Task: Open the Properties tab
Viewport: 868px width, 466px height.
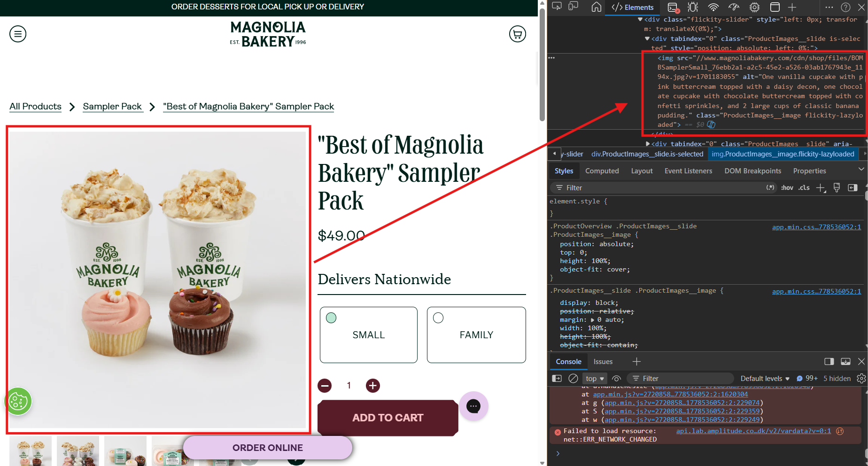Action: (809, 171)
